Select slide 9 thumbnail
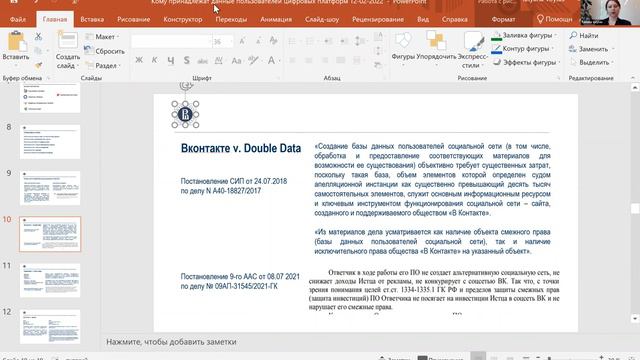This screenshot has height=360, width=640. coord(50,188)
